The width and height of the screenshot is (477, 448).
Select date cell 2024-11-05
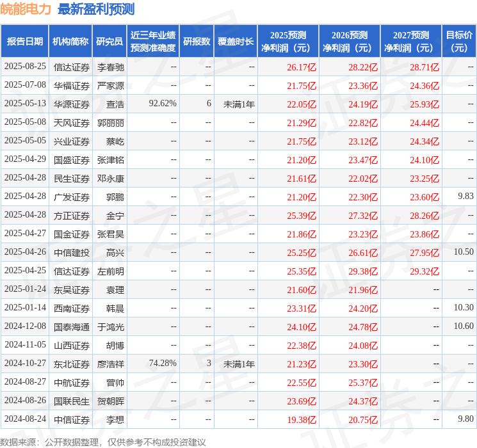25,344
